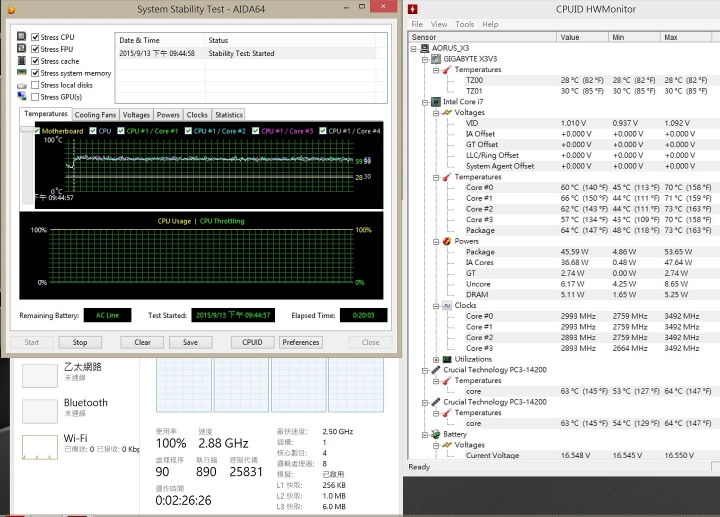The height and width of the screenshot is (517, 720).
Task: Switch to the Cooling Fans tab
Action: coord(95,115)
